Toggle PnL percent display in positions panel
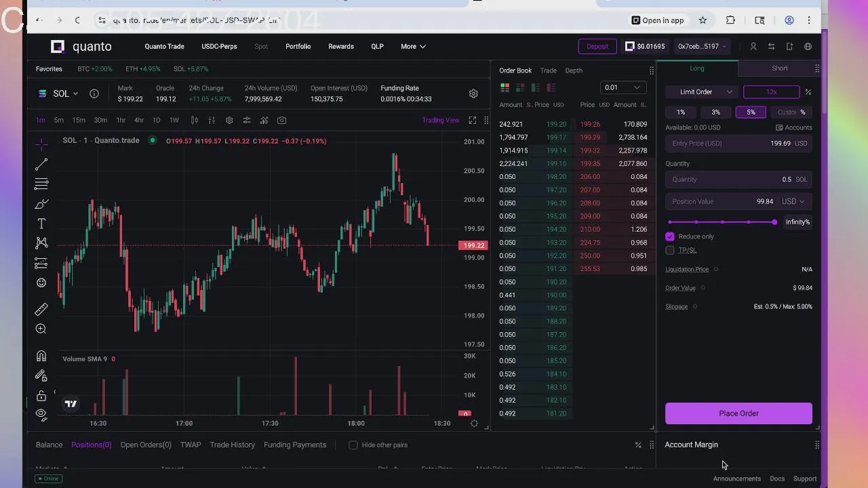The image size is (868, 488). click(638, 445)
